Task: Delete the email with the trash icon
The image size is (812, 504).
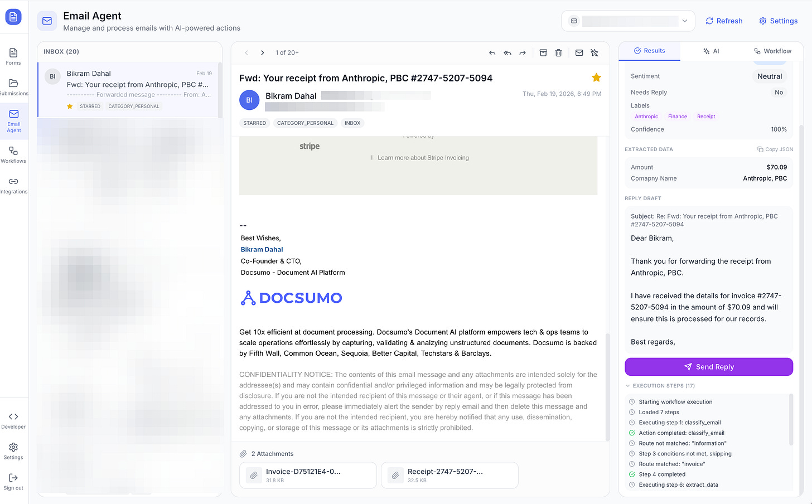Action: [558, 53]
